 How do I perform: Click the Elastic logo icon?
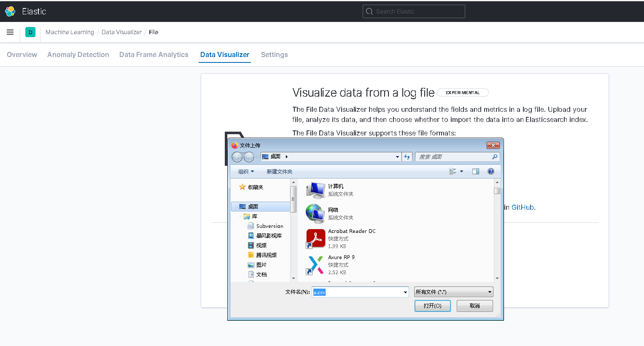pyautogui.click(x=10, y=11)
